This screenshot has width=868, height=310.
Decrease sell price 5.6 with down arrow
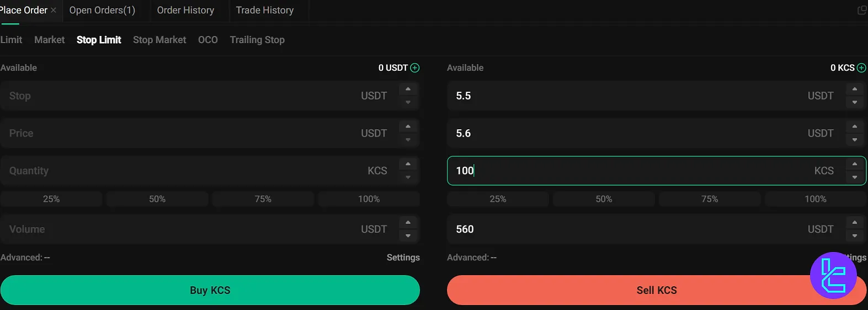(x=855, y=140)
